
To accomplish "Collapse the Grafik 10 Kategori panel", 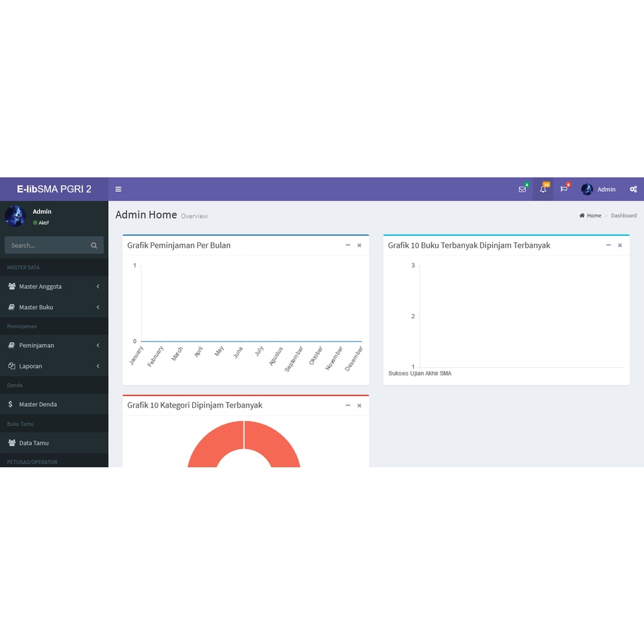I will click(348, 406).
